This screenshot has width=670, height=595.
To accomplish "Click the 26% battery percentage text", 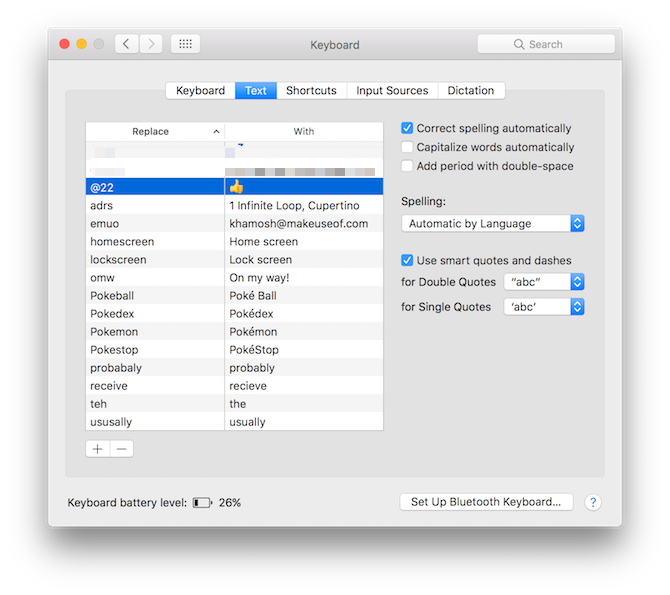I will [230, 503].
